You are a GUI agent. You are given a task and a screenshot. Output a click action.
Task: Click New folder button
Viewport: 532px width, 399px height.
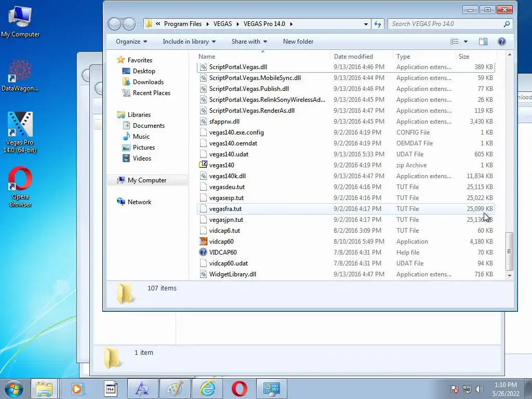click(298, 42)
